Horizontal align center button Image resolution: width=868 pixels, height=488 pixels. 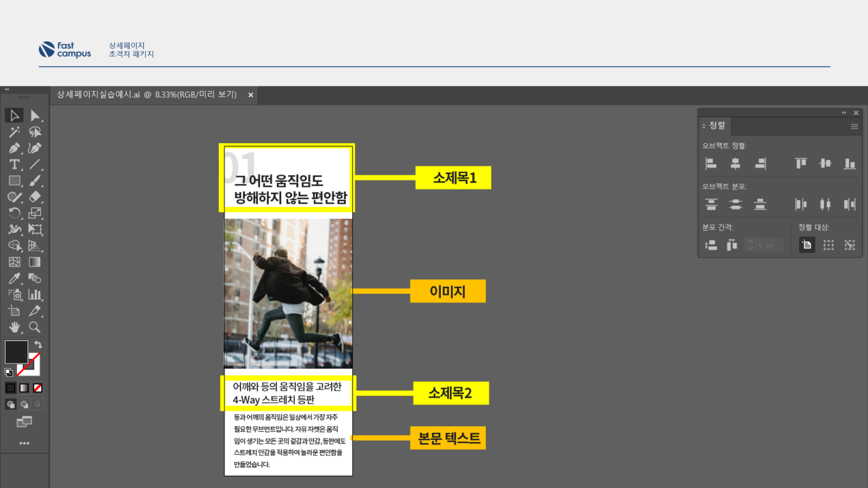coord(736,164)
